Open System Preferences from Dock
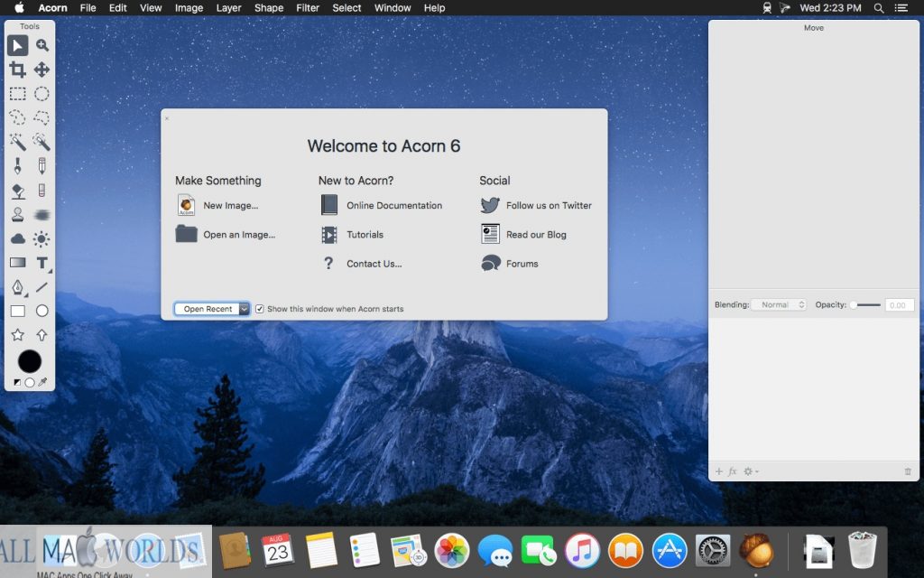The image size is (924, 578). point(713,552)
